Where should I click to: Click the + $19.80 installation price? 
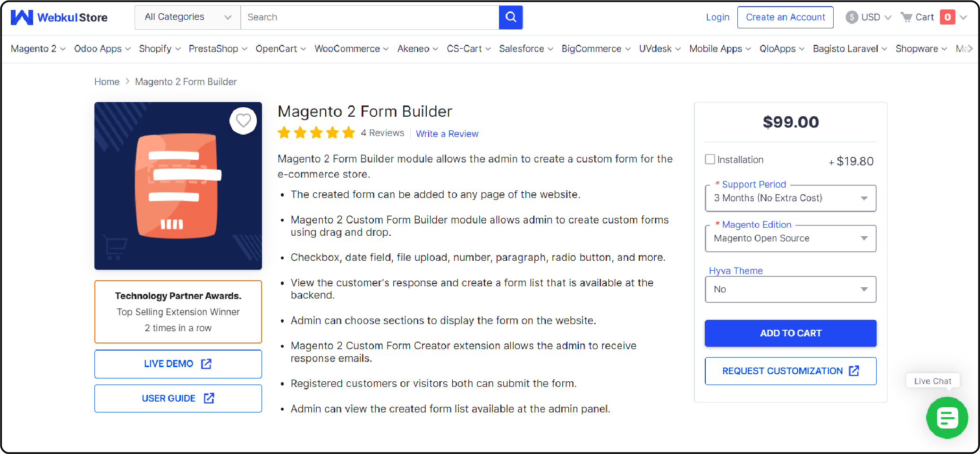[x=851, y=162]
